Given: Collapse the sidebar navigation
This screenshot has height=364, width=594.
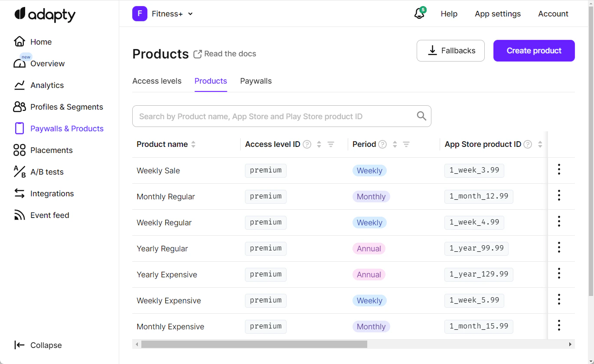Looking at the screenshot, I should [38, 345].
